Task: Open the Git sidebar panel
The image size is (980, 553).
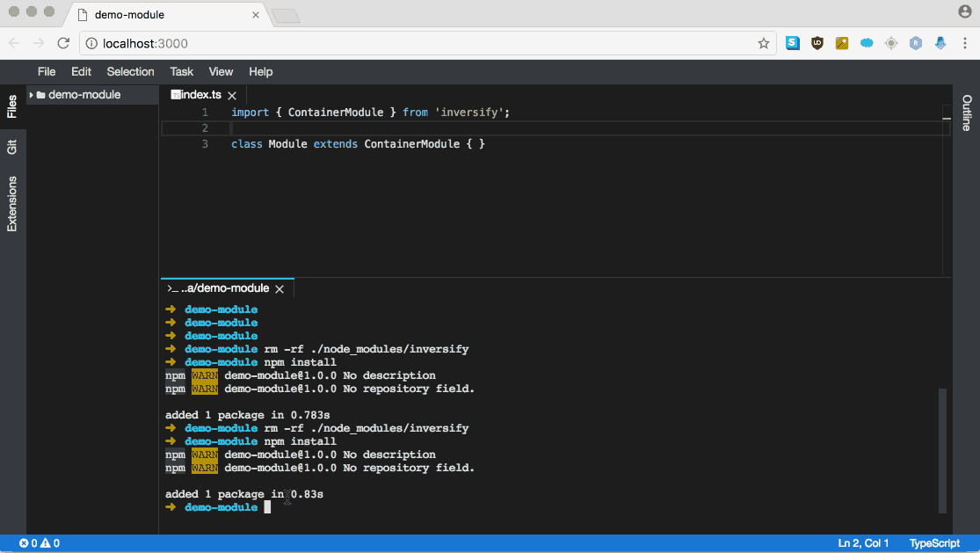Action: pyautogui.click(x=11, y=146)
